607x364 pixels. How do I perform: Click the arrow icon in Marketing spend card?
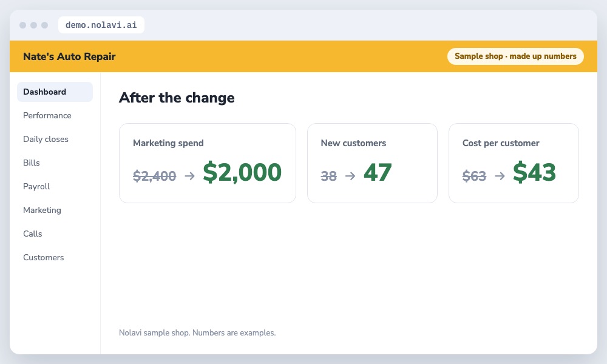tap(189, 176)
